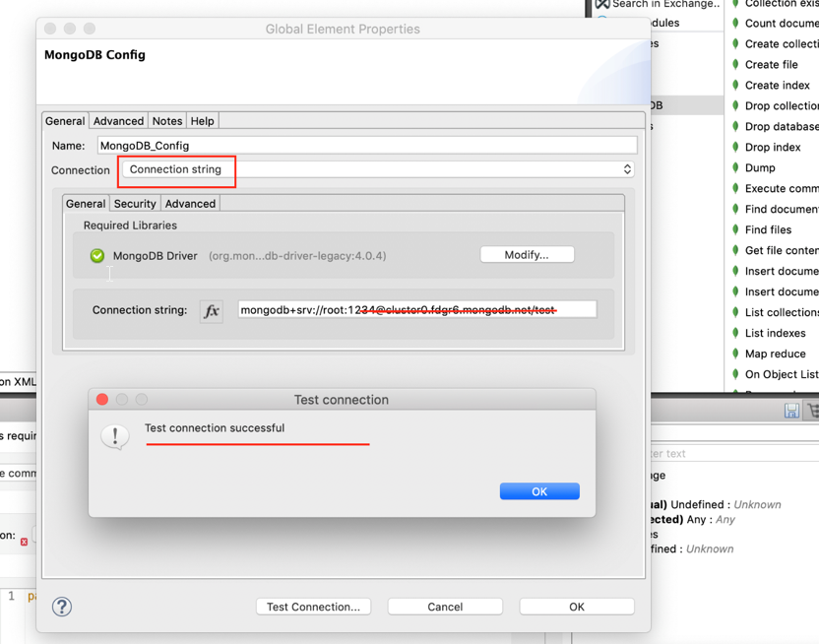Image resolution: width=819 pixels, height=644 pixels.
Task: Open the help question mark icon
Action: (62, 607)
